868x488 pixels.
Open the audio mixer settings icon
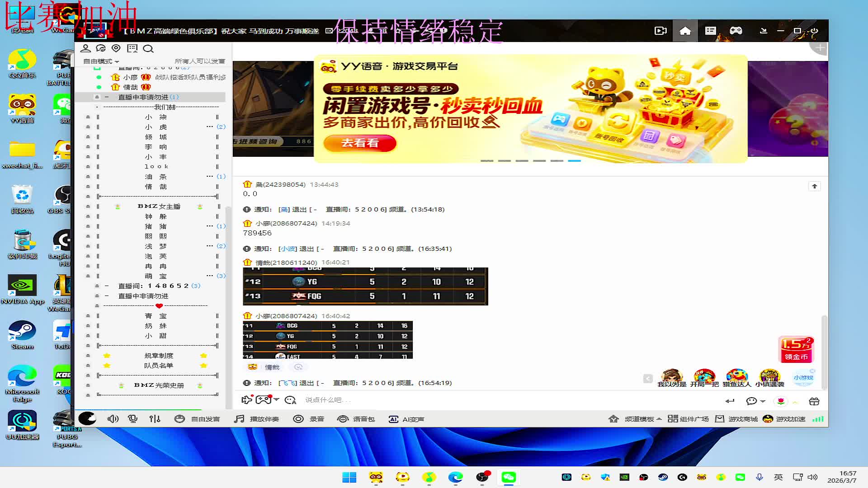155,419
